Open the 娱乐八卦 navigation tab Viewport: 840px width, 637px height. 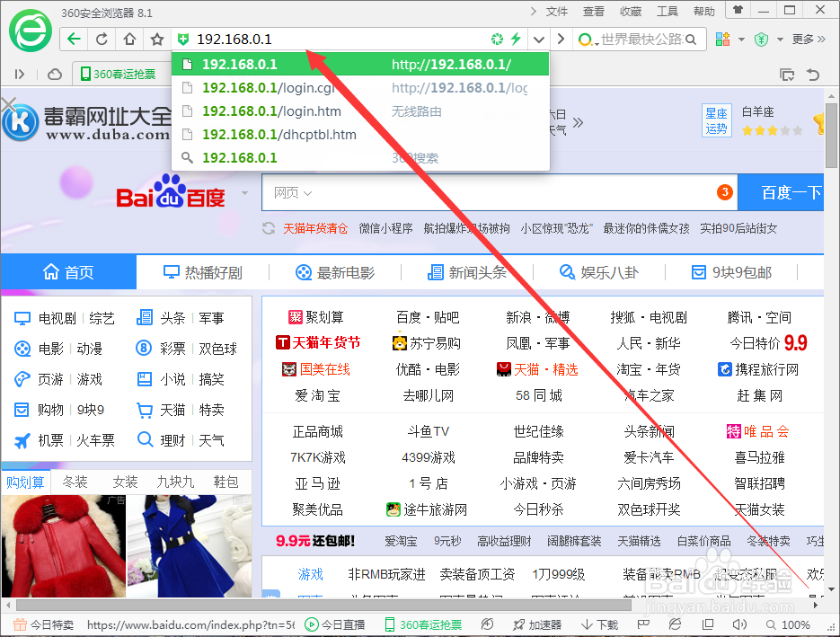[599, 273]
